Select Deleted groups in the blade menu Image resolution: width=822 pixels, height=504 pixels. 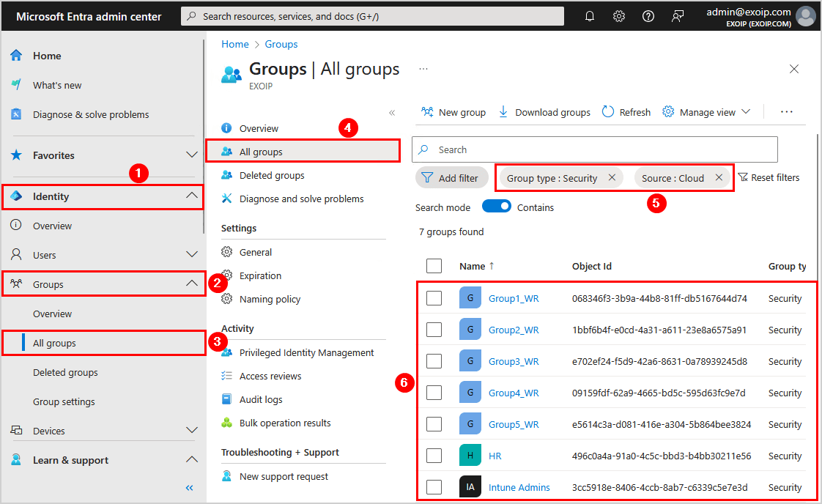tap(272, 175)
